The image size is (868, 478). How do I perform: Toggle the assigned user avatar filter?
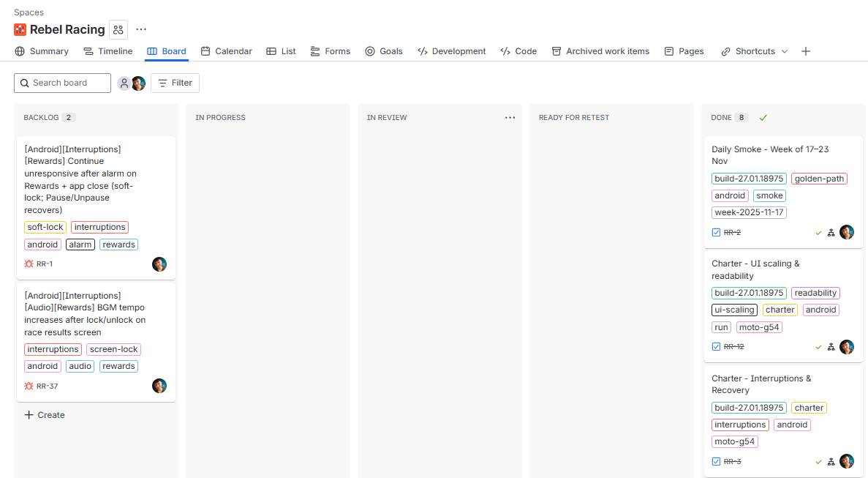(x=139, y=83)
